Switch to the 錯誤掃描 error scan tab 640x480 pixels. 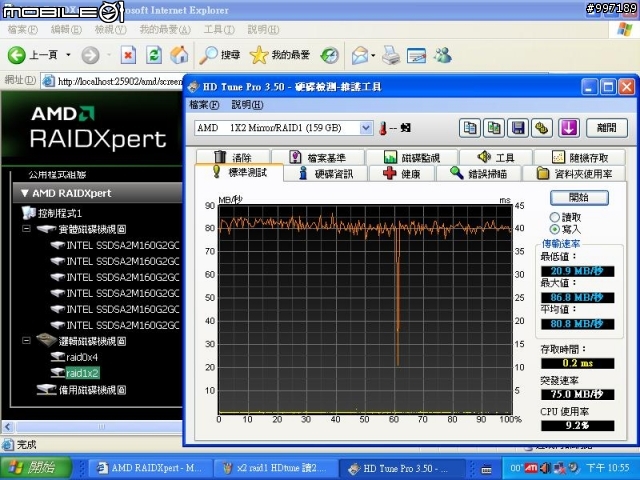478,173
